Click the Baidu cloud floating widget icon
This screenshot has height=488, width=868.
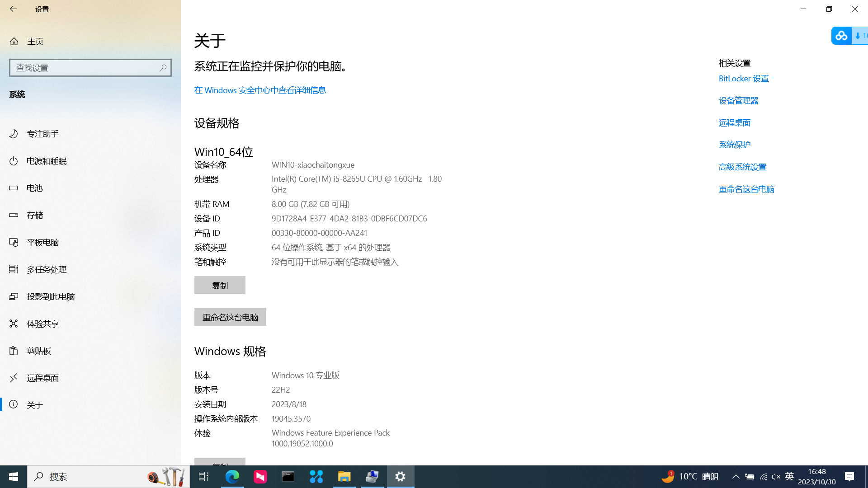pyautogui.click(x=841, y=36)
